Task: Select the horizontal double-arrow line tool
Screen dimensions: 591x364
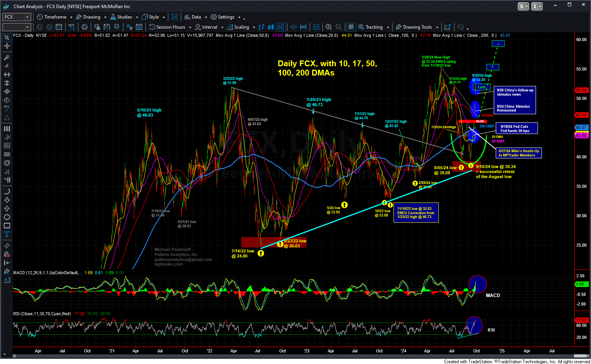Action: pyautogui.click(x=7, y=74)
